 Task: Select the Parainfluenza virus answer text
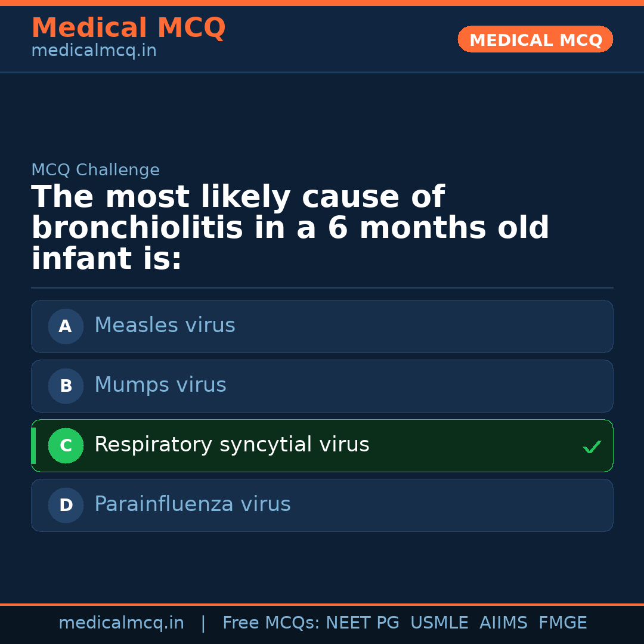192,504
